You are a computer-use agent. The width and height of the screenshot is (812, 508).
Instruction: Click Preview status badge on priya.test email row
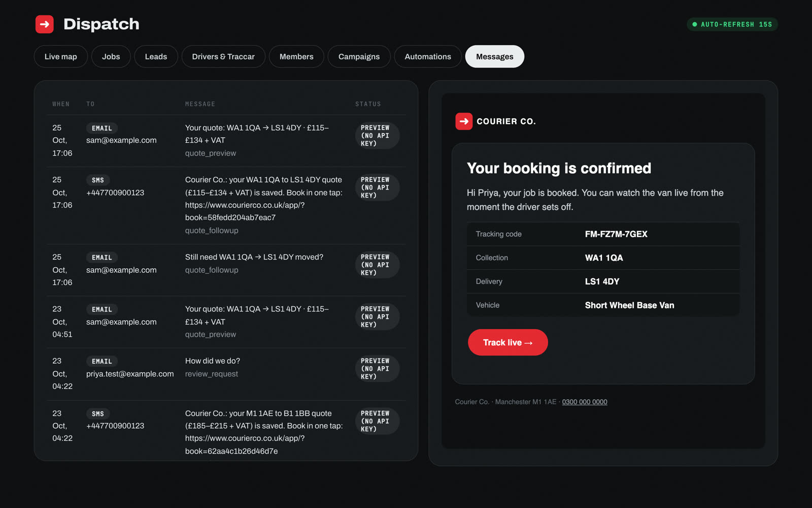(x=377, y=369)
